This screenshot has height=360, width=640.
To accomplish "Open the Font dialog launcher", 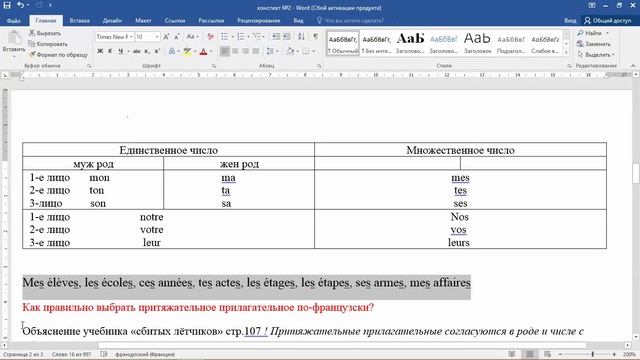I will click(213, 66).
